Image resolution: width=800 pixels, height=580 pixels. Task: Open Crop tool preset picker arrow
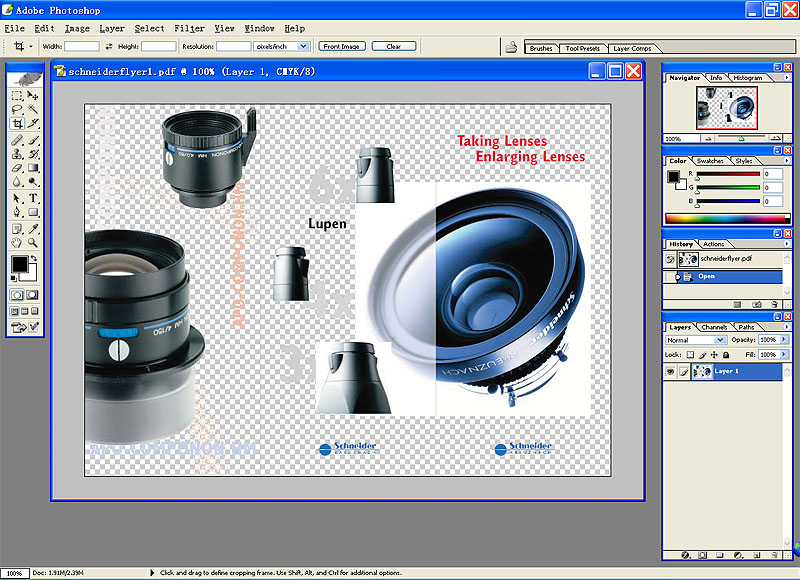[x=31, y=46]
